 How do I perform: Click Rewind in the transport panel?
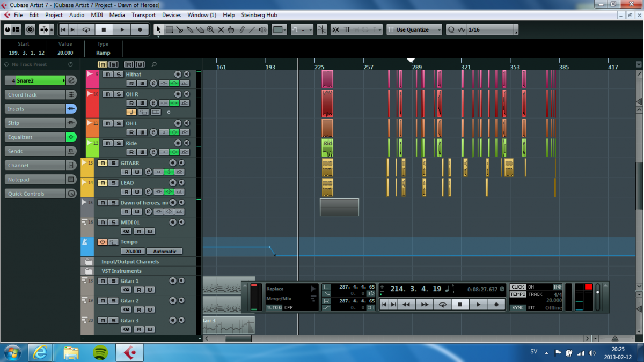(x=406, y=304)
